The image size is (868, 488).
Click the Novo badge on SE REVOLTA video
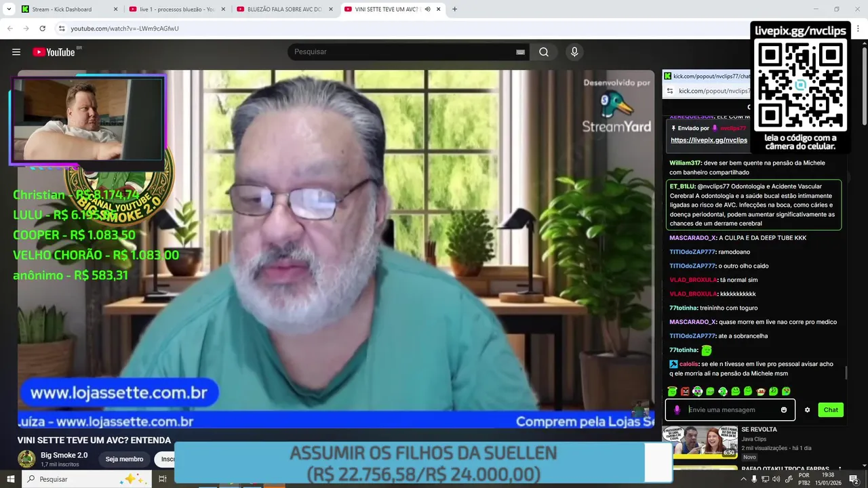coord(749,457)
